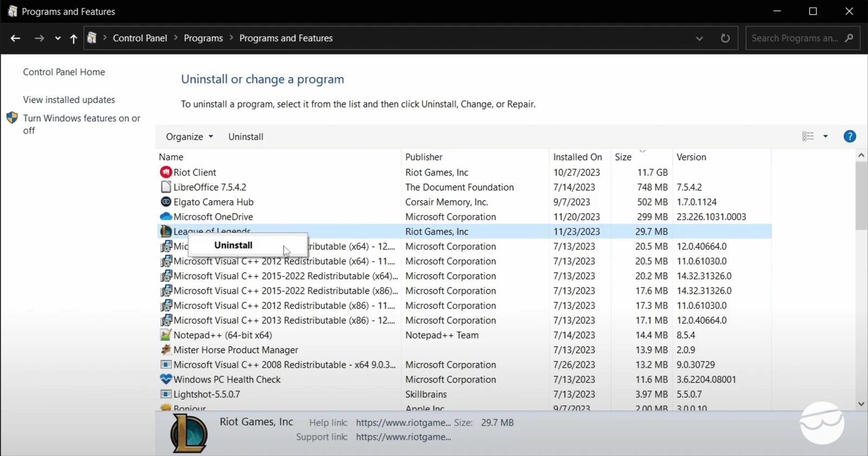Click the Mister Horse Product Manager icon
This screenshot has height=456, width=868.
tap(166, 350)
